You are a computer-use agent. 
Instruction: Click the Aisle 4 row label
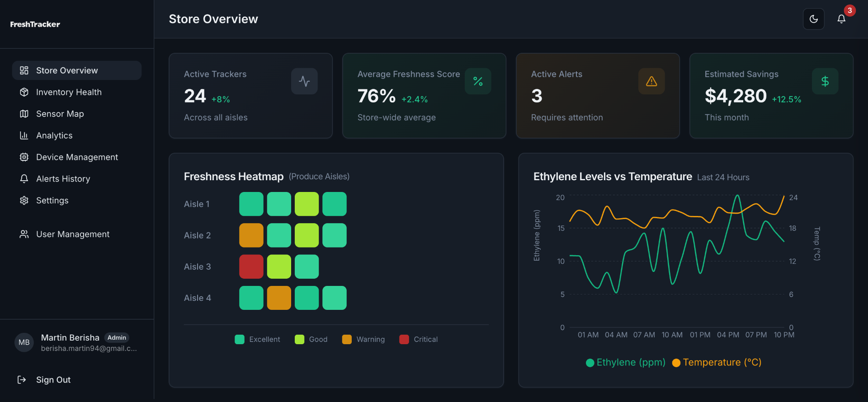(x=197, y=298)
